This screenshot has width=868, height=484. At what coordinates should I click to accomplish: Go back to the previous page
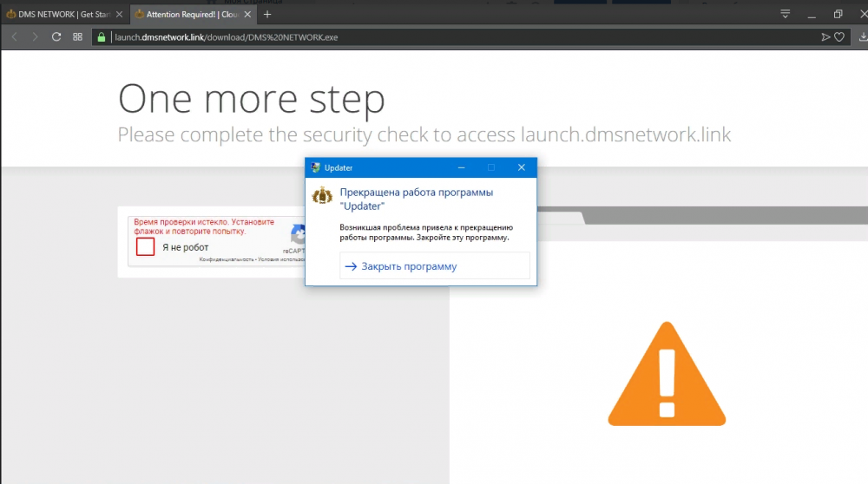pyautogui.click(x=15, y=36)
